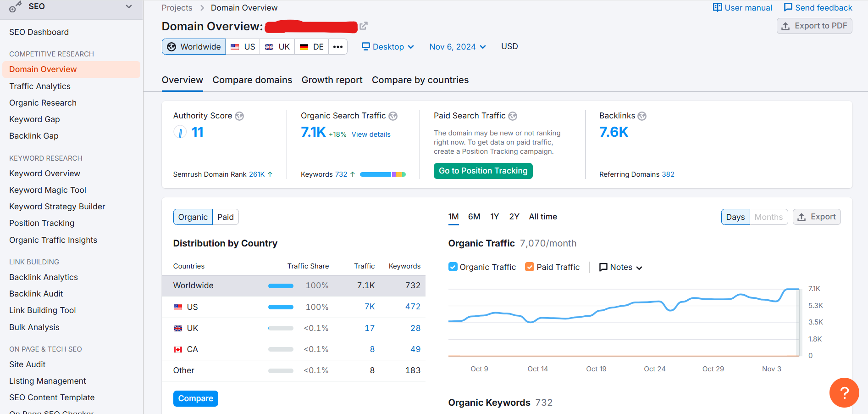
Task: Click the View details link
Action: click(371, 134)
